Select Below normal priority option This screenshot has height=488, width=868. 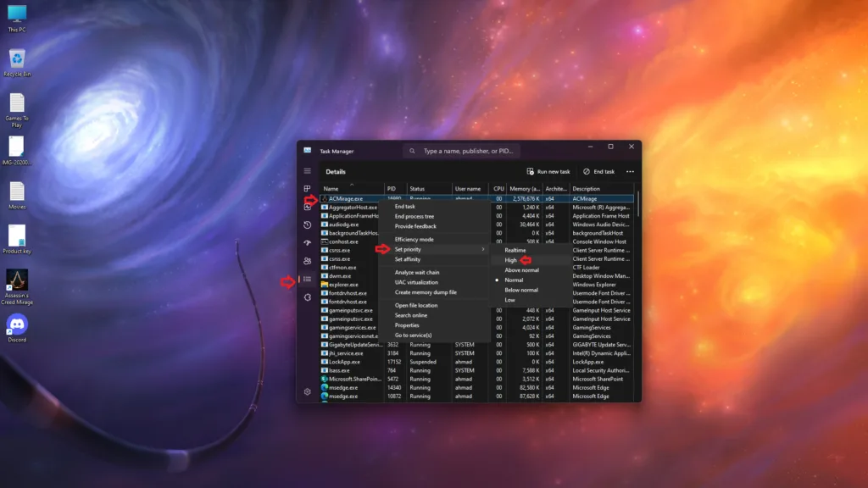coord(531,290)
